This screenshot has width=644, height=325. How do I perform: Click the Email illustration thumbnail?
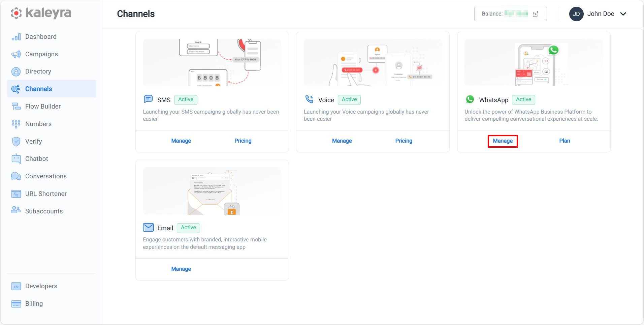click(x=212, y=191)
